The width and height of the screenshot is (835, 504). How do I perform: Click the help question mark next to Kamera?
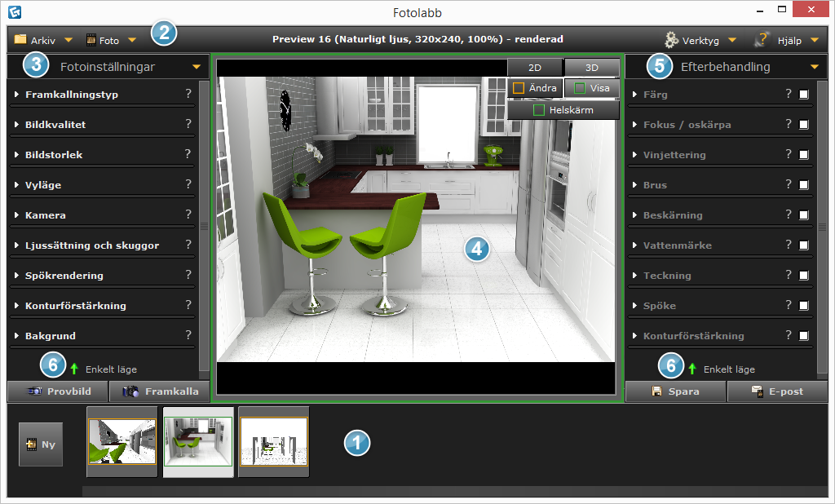(x=188, y=214)
